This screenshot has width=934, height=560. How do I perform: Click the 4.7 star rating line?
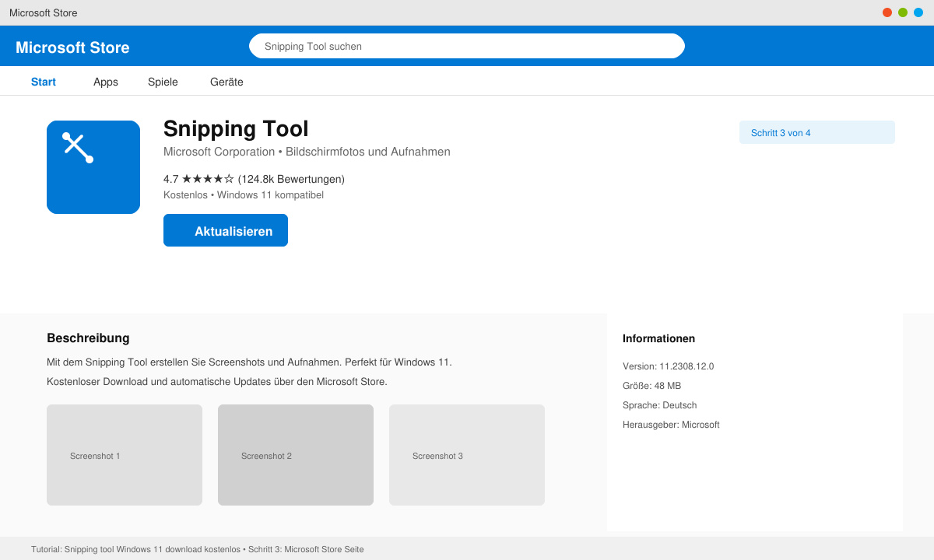click(x=254, y=179)
